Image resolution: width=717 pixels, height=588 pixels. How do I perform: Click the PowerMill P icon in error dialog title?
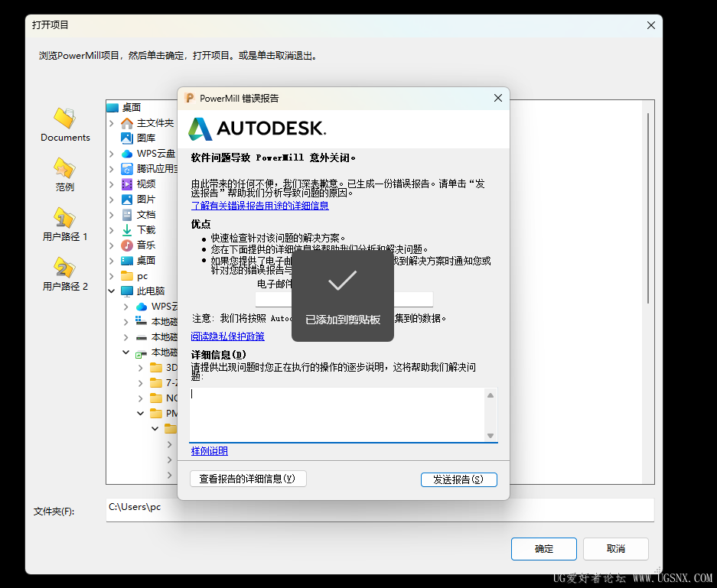click(189, 98)
